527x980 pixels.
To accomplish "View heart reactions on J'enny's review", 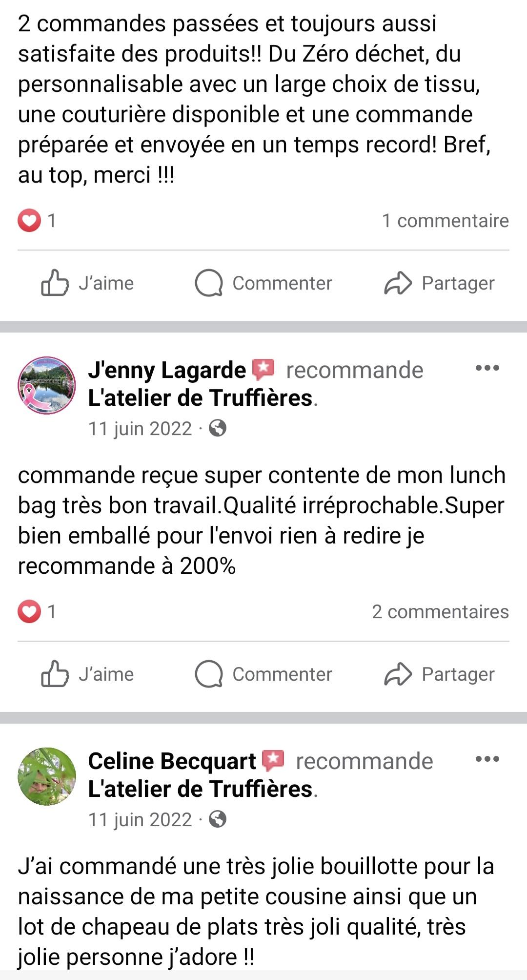I will coord(29,612).
